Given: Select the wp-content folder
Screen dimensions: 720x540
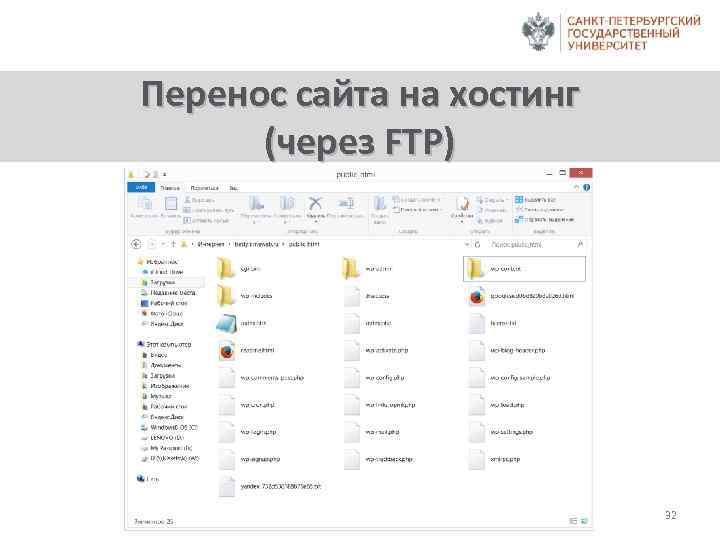Looking at the screenshot, I should click(524, 269).
